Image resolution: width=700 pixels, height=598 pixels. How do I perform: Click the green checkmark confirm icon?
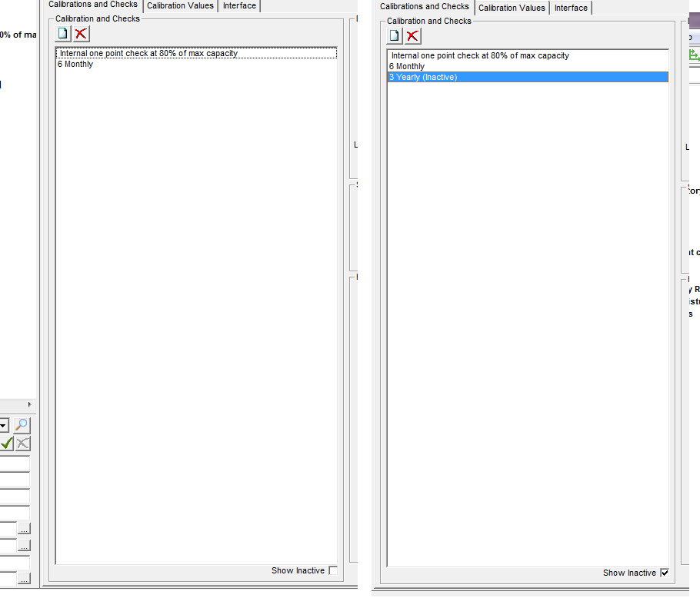[7, 443]
